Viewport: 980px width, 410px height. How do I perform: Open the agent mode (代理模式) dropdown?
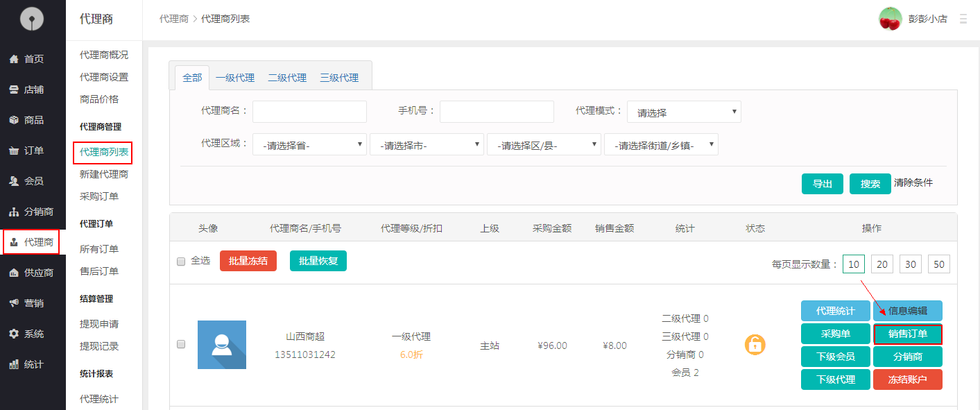tap(683, 112)
